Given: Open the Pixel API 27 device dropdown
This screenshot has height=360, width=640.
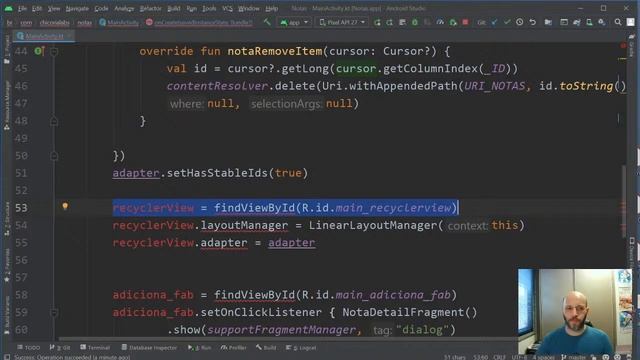Looking at the screenshot, I should 342,22.
